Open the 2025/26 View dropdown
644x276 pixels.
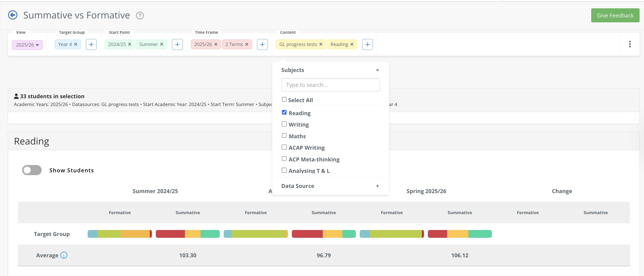click(x=27, y=45)
